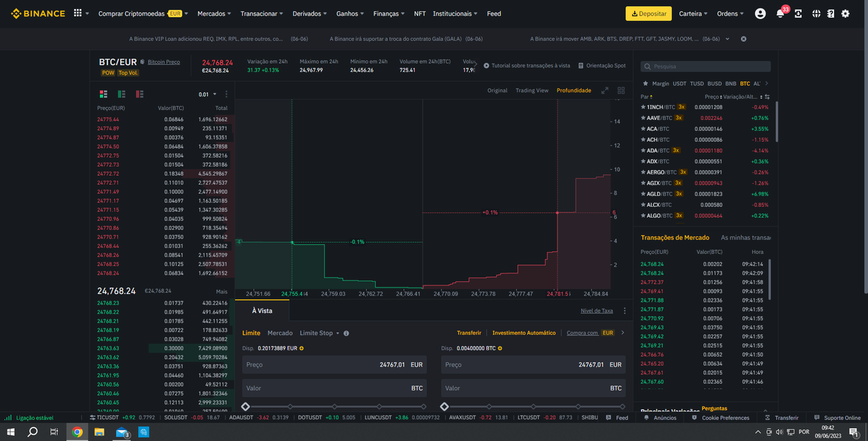This screenshot has width=868, height=441.
Task: Show sell orders only order book view
Action: tap(139, 94)
